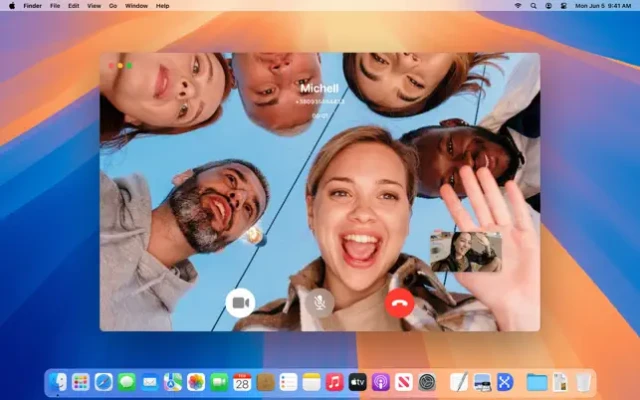
Task: Open Contacts from the Dock
Action: (265, 382)
